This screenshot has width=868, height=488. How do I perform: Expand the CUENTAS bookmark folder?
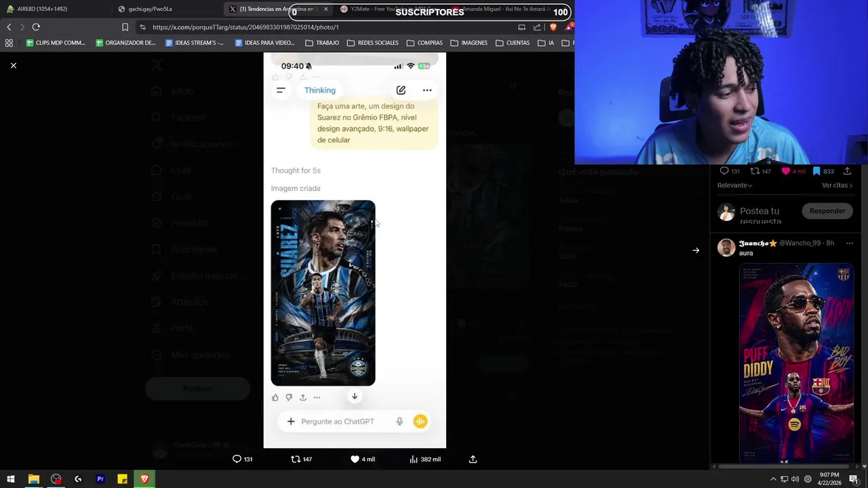click(x=513, y=43)
